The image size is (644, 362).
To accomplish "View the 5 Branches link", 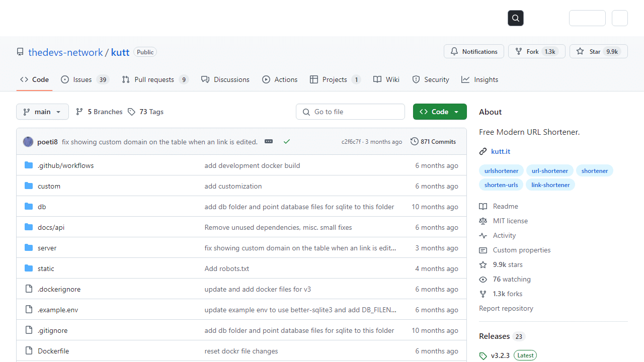I will coord(99,112).
